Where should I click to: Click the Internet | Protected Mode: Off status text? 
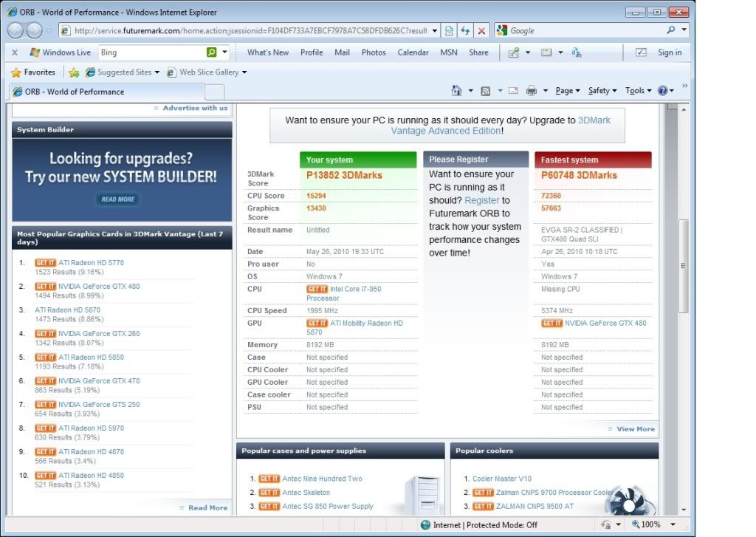point(485,525)
